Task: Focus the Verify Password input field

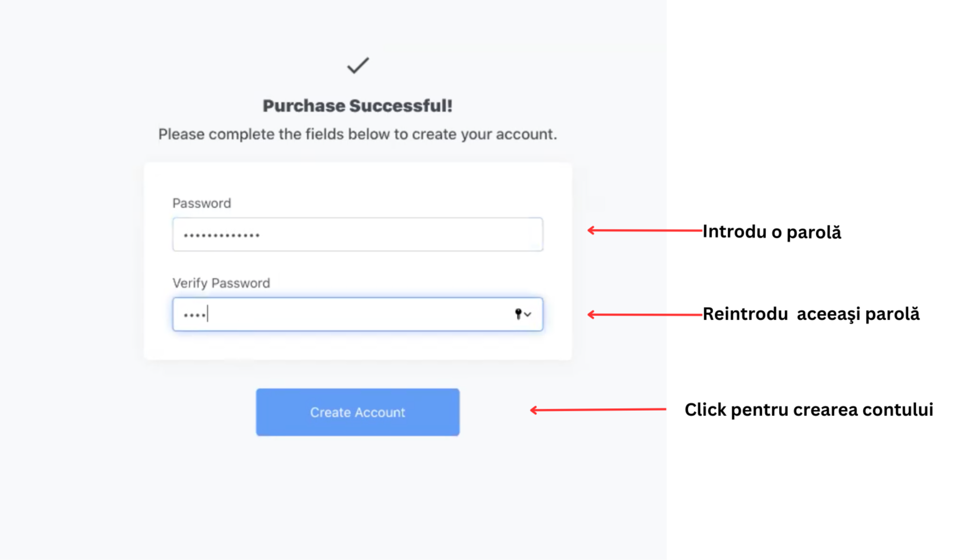Action: 358,314
